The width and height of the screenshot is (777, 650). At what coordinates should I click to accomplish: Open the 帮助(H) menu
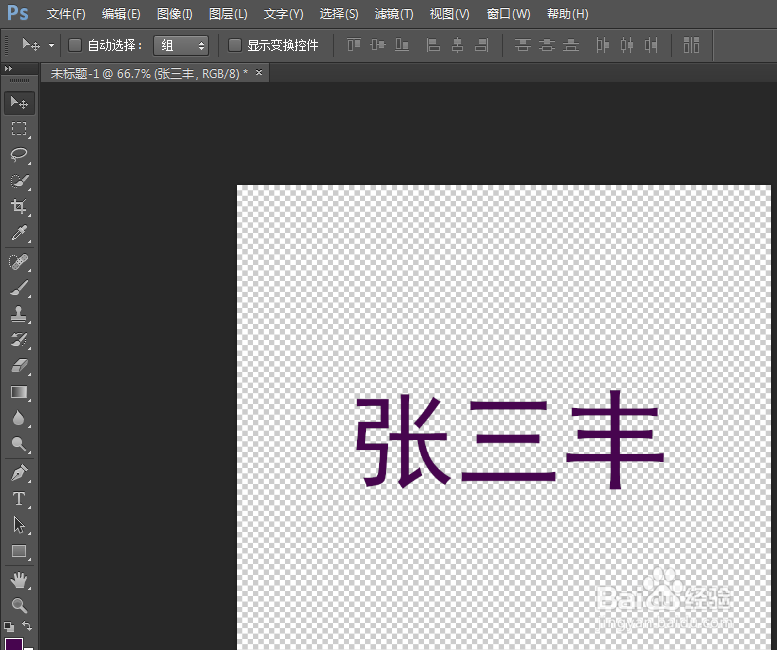567,14
